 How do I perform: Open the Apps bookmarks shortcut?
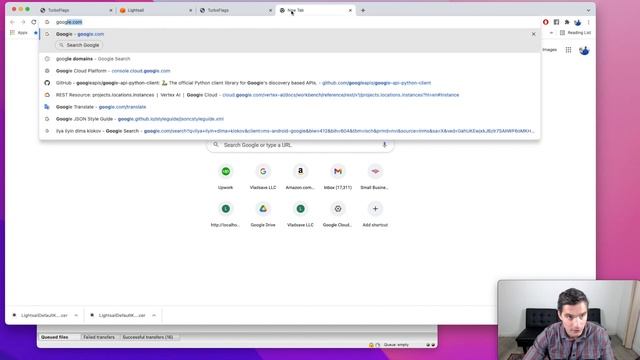pos(19,33)
